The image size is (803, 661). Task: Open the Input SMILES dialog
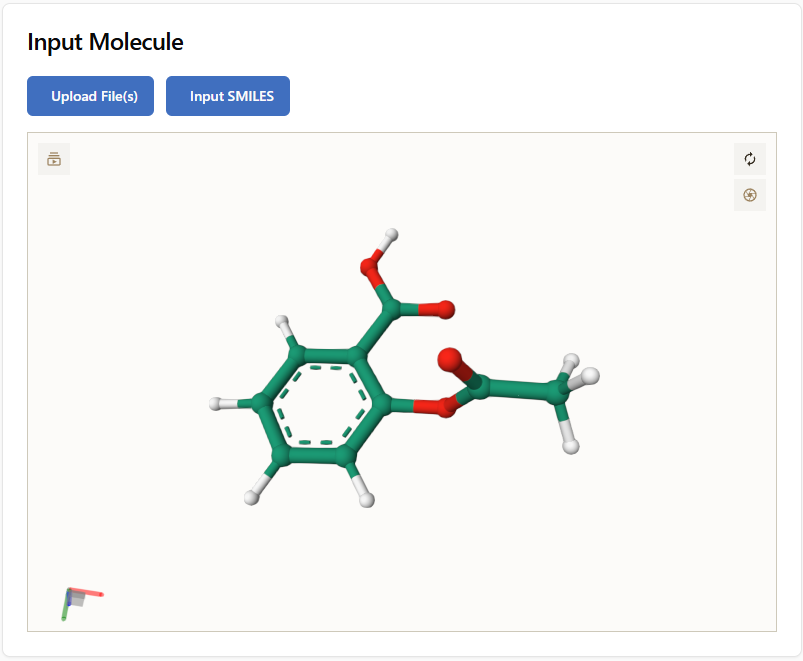[x=228, y=96]
